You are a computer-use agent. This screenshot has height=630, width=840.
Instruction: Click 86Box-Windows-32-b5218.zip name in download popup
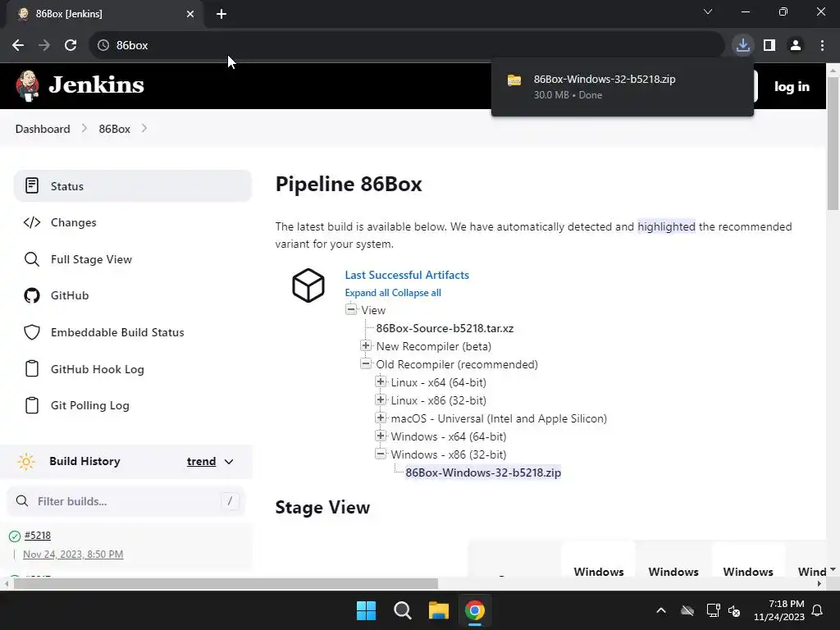(x=605, y=80)
